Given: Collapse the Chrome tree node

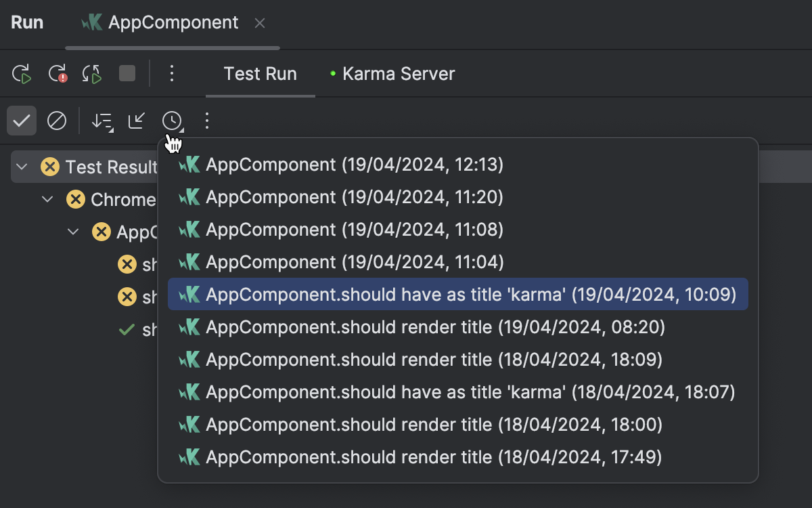Looking at the screenshot, I should click(x=47, y=200).
